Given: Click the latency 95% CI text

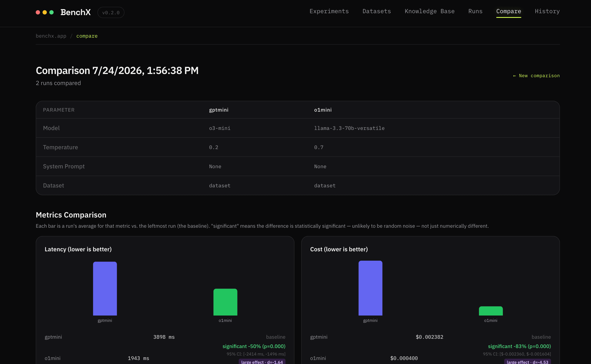Looking at the screenshot, I should pyautogui.click(x=256, y=354).
